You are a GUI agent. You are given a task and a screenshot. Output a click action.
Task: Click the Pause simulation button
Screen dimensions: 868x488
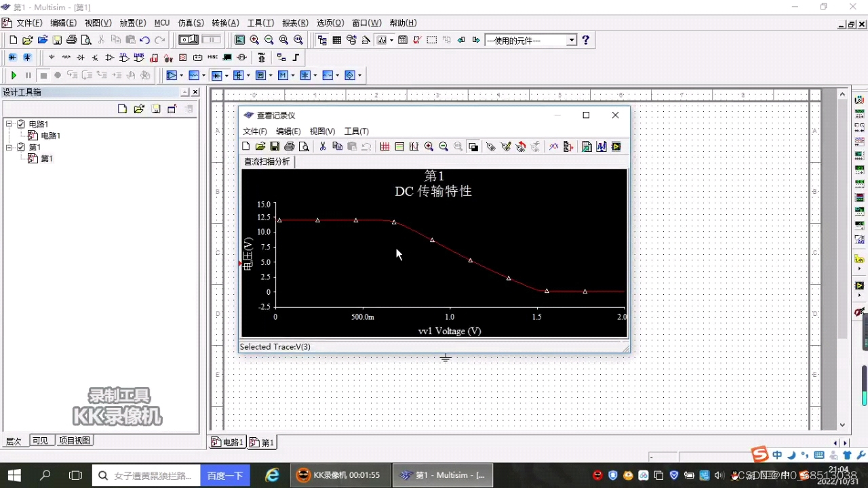[x=28, y=75]
